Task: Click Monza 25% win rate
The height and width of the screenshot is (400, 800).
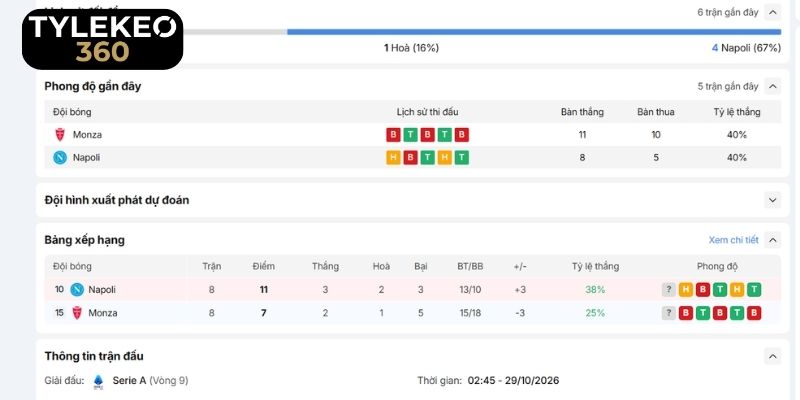Action: [x=595, y=313]
